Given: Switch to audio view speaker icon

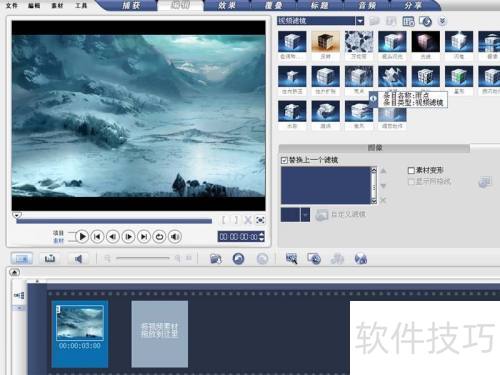Looking at the screenshot, I should click(78, 259).
